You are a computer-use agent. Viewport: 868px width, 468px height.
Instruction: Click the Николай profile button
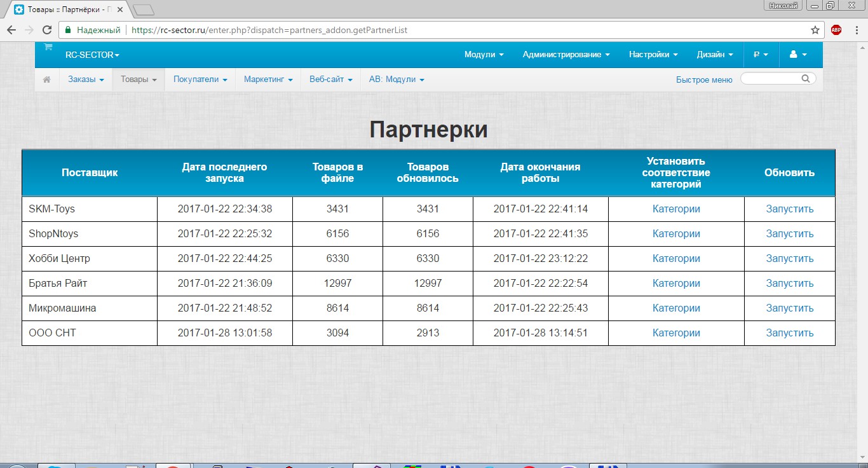coord(783,6)
